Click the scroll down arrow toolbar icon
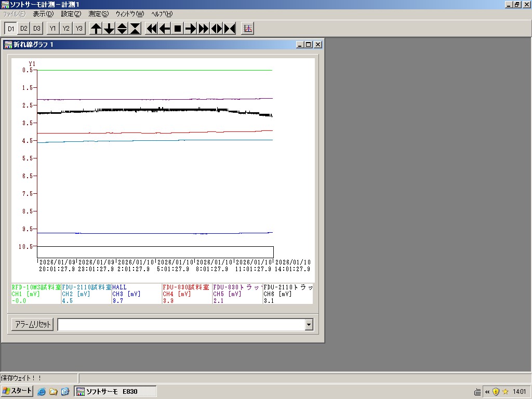Image resolution: width=532 pixels, height=399 pixels. (x=109, y=29)
